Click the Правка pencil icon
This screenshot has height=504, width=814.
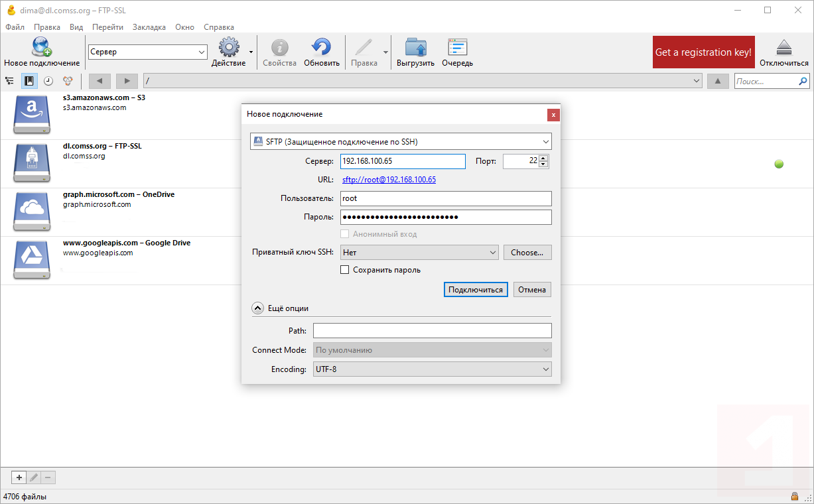pyautogui.click(x=364, y=47)
